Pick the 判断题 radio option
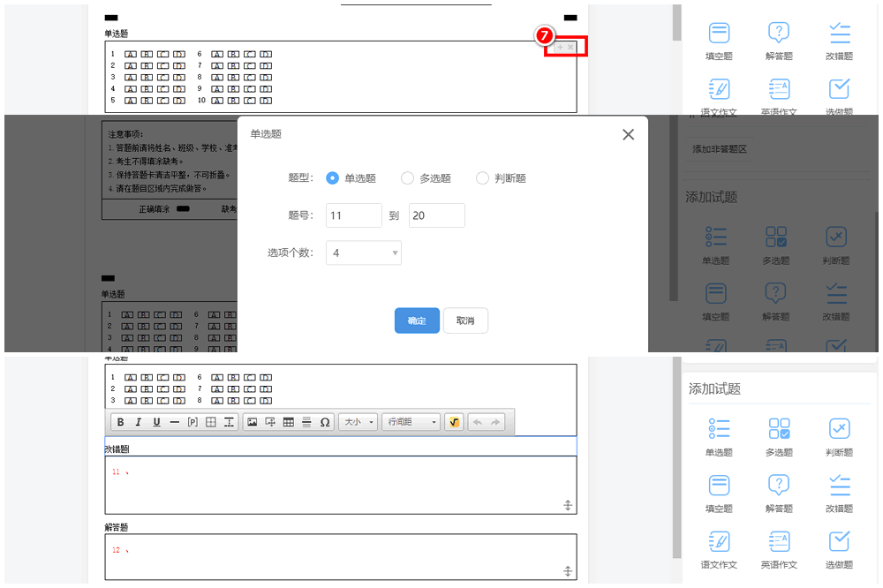 click(482, 178)
